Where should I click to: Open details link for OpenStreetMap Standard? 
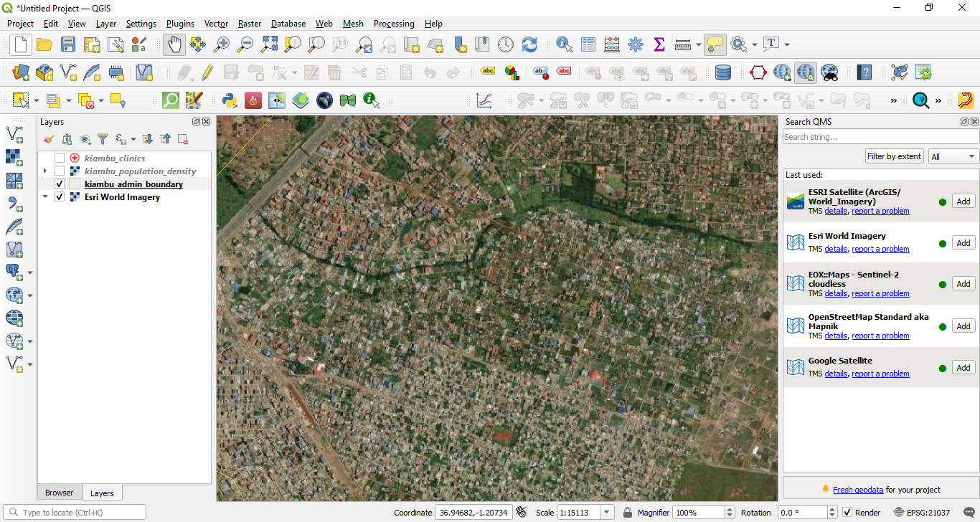tap(836, 336)
